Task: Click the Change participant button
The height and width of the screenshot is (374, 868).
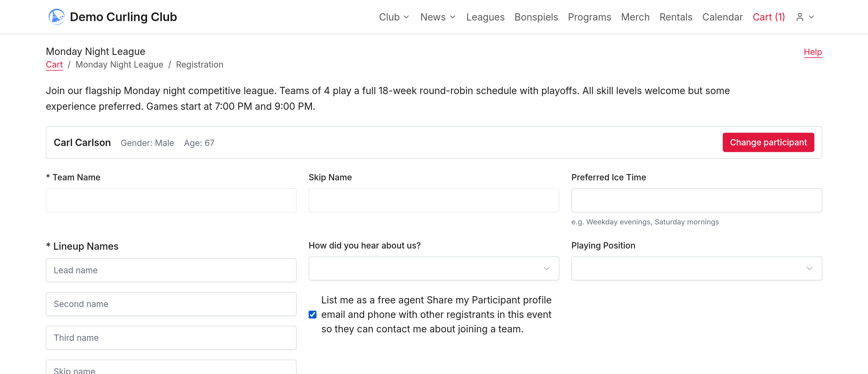Action: point(768,142)
